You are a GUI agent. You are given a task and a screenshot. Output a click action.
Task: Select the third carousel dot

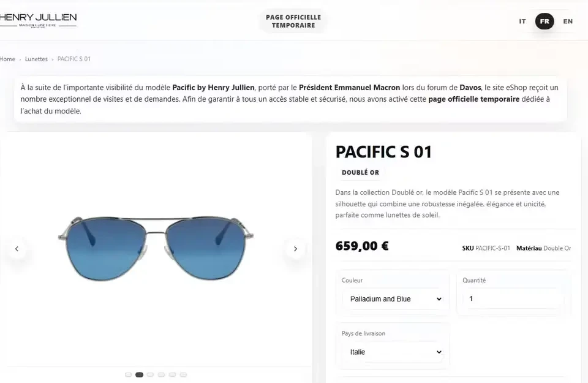tap(150, 374)
